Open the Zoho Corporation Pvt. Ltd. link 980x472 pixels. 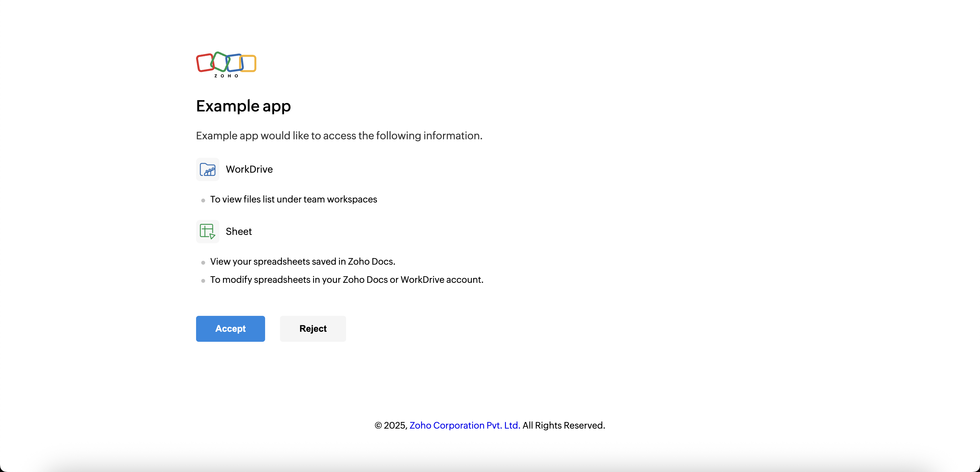coord(464,425)
